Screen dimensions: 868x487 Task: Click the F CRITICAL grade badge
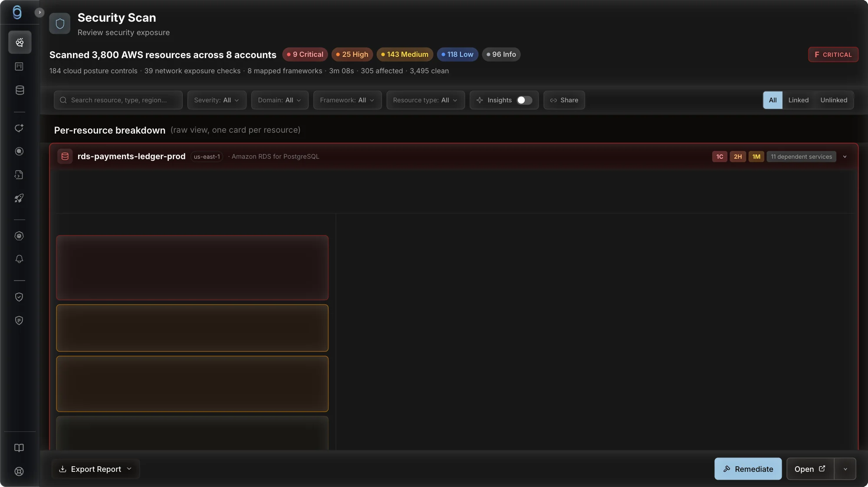[x=833, y=55]
